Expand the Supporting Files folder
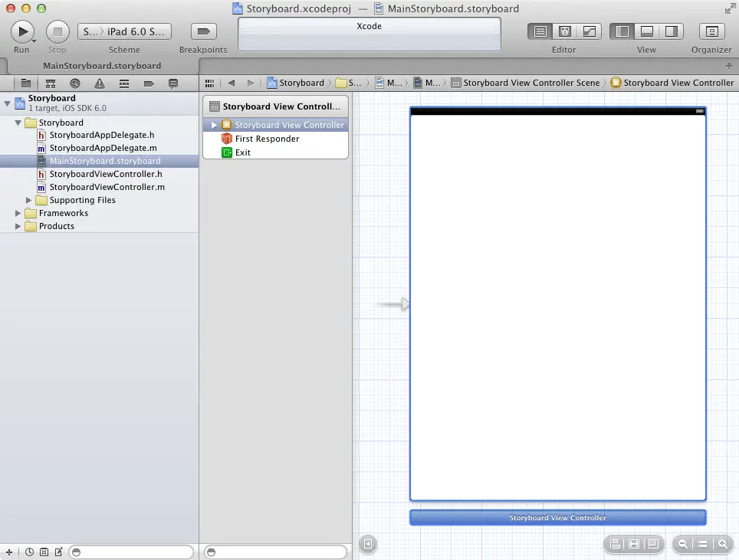This screenshot has width=739, height=560. click(30, 200)
